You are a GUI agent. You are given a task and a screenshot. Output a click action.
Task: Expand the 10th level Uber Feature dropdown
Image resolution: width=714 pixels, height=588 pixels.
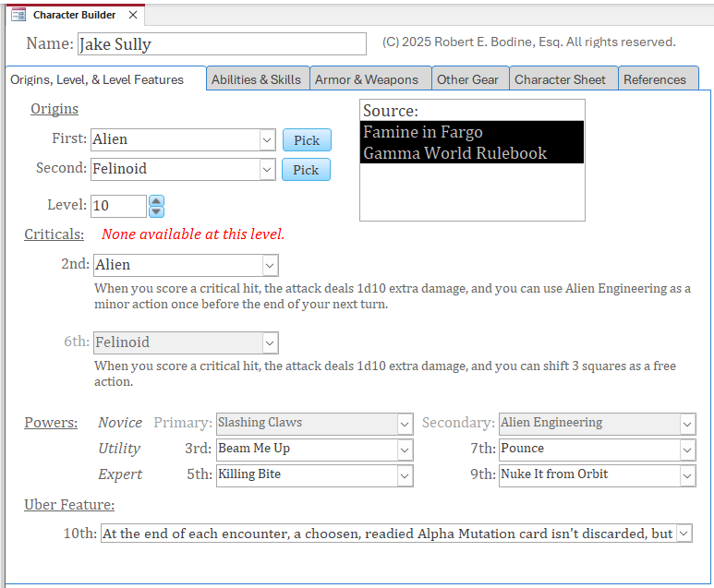684,534
